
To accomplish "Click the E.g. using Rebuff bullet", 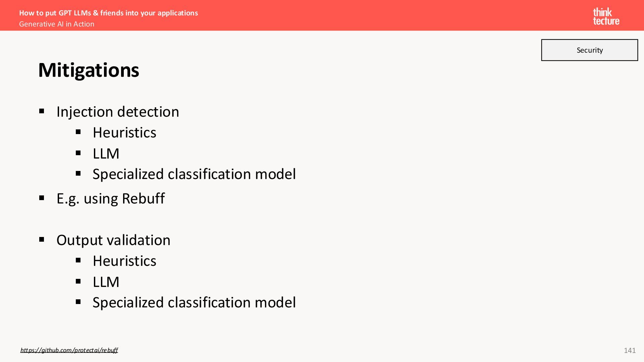I will click(111, 198).
